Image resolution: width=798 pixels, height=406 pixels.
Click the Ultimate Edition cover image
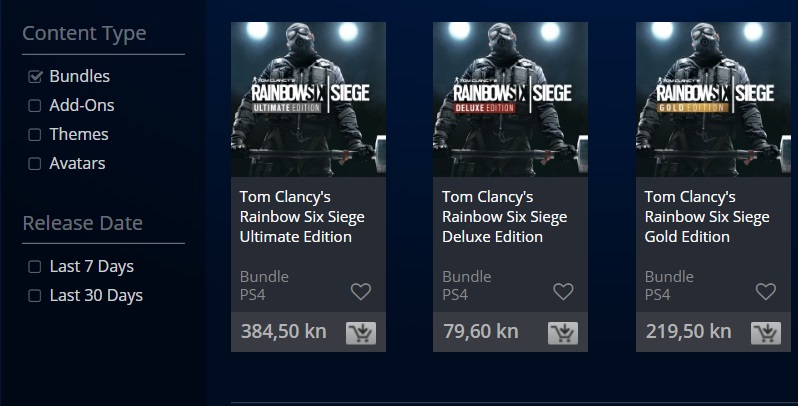pos(308,99)
